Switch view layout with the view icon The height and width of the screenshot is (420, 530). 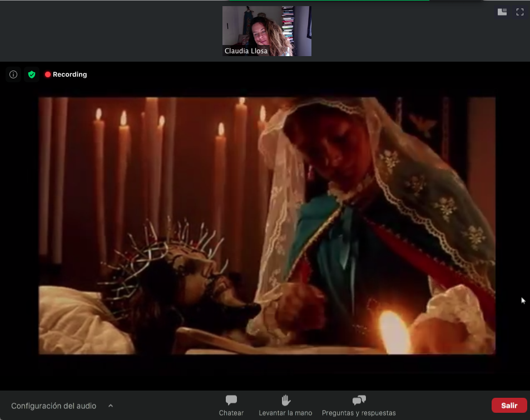coord(502,12)
